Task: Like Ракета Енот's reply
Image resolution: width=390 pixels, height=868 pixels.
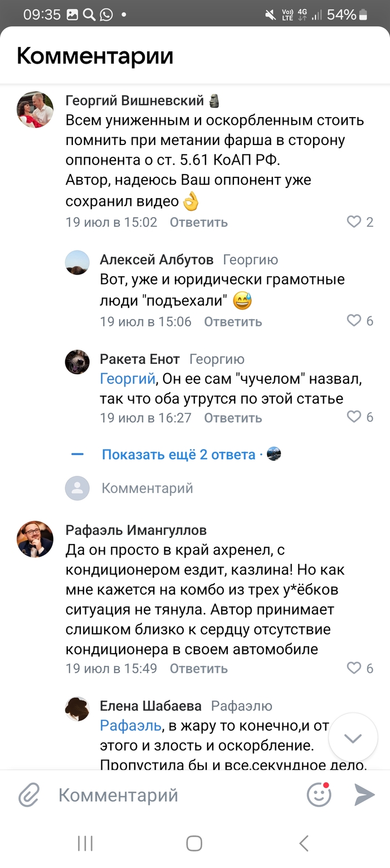Action: pos(354,417)
